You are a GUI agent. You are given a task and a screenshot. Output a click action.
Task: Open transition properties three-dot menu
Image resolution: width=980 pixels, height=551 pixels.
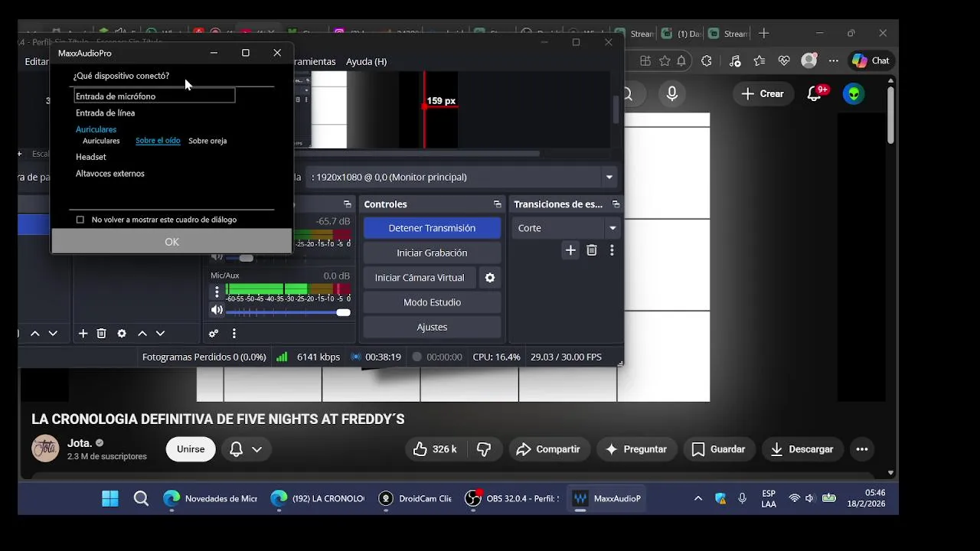[612, 250]
